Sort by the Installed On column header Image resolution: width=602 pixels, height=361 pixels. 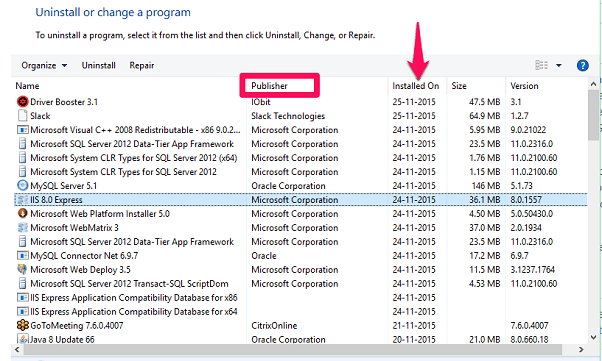(x=415, y=86)
